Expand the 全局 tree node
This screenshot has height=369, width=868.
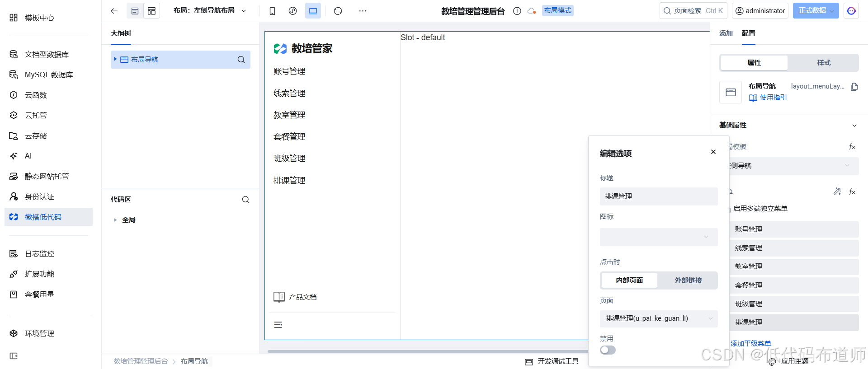(115, 220)
